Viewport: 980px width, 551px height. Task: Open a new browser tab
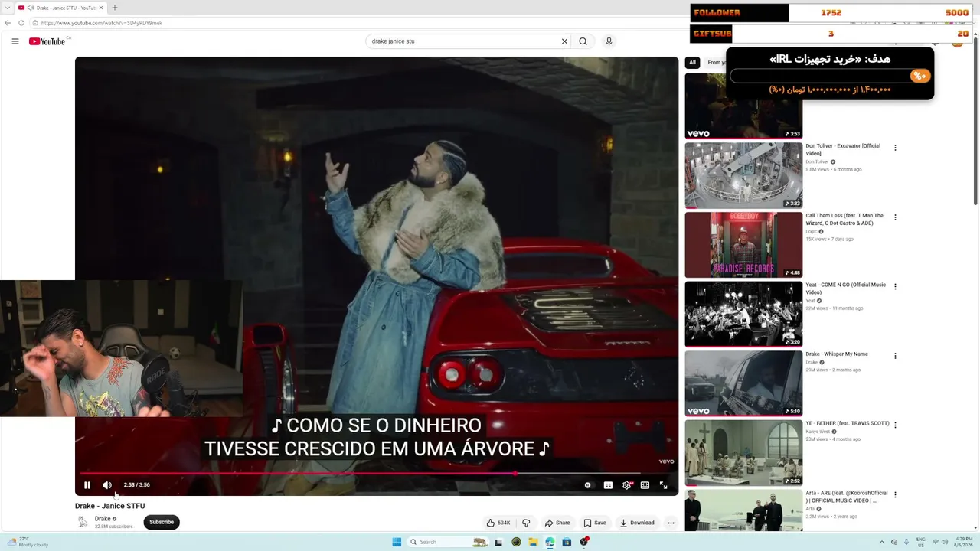(115, 8)
